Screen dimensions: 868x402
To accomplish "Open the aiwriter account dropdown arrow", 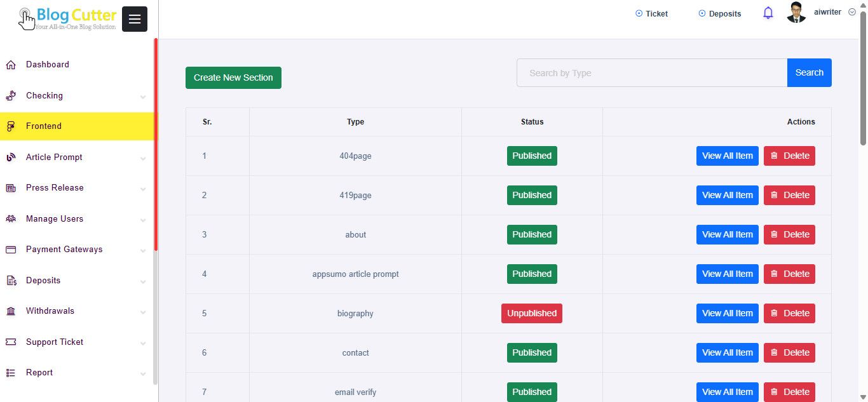I will click(852, 12).
